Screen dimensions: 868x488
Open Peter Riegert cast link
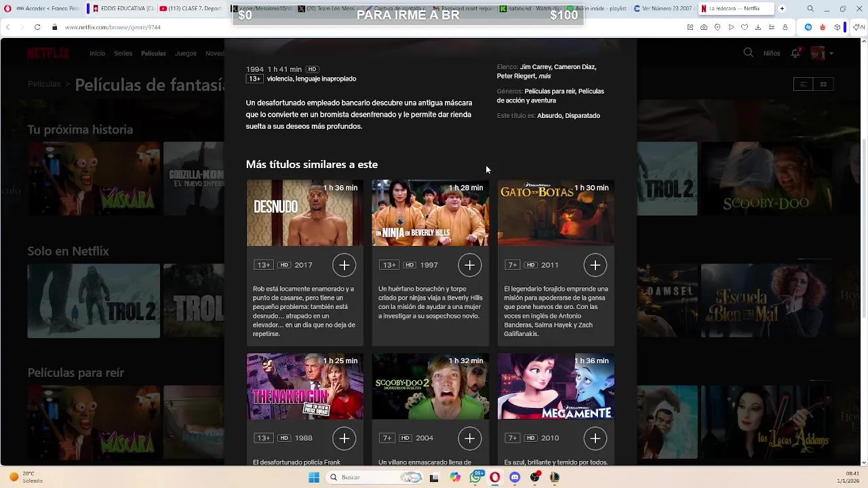pos(516,77)
